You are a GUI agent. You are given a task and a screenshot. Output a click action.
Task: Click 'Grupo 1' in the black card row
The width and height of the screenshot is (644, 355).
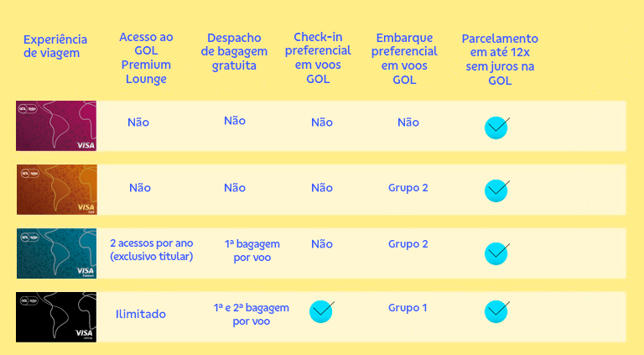tap(408, 308)
